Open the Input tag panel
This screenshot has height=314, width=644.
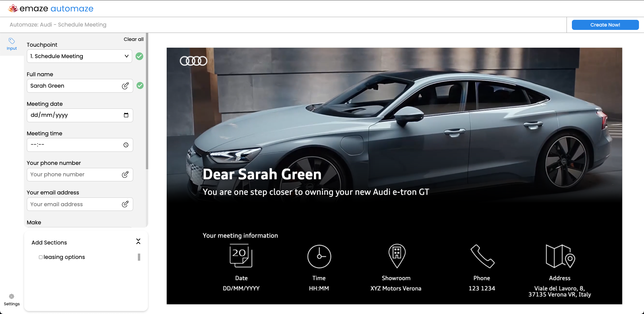[12, 44]
